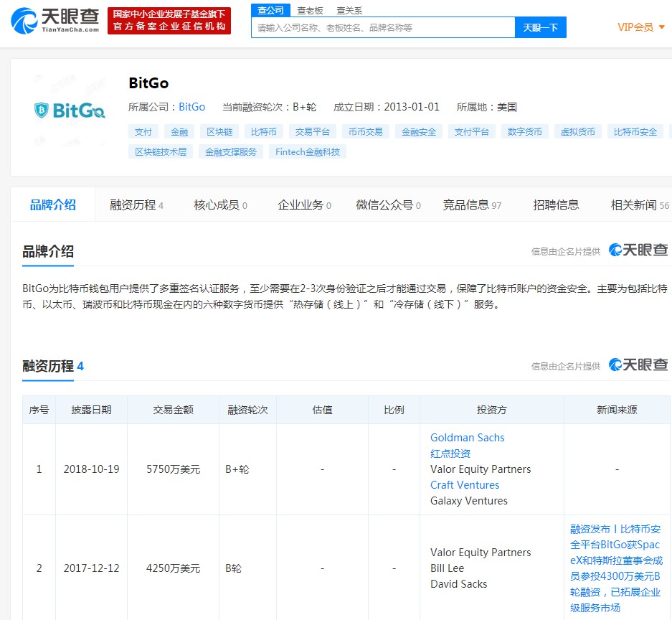
Task: Open the Craft Ventures investor link
Action: 465,485
